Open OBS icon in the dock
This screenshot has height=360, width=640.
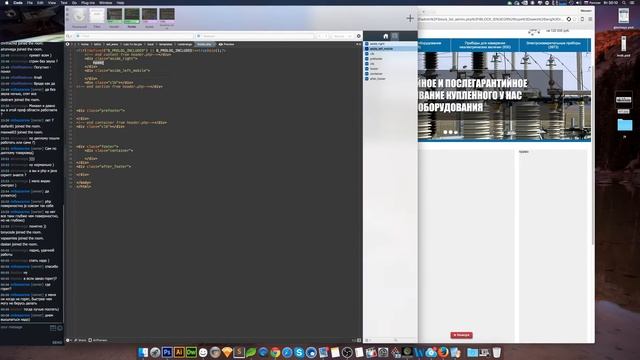347,352
